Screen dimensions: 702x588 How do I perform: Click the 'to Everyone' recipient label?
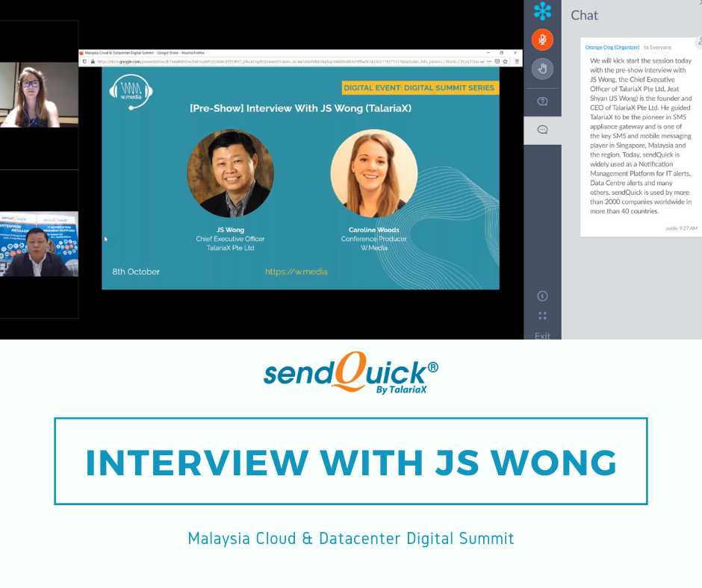point(658,48)
